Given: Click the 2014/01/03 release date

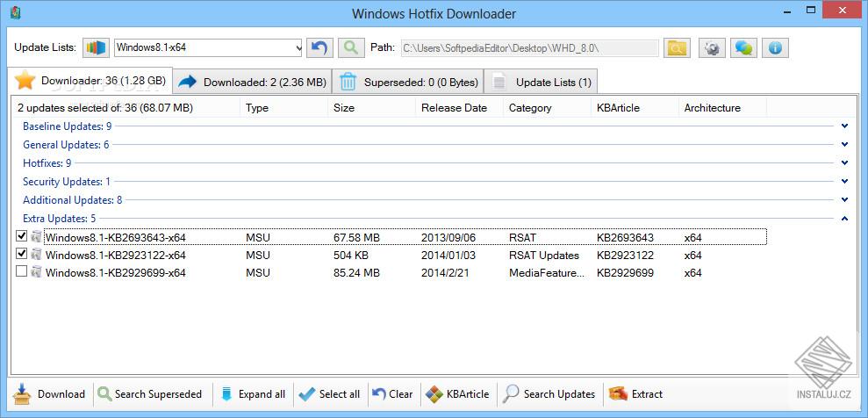Looking at the screenshot, I should [448, 256].
